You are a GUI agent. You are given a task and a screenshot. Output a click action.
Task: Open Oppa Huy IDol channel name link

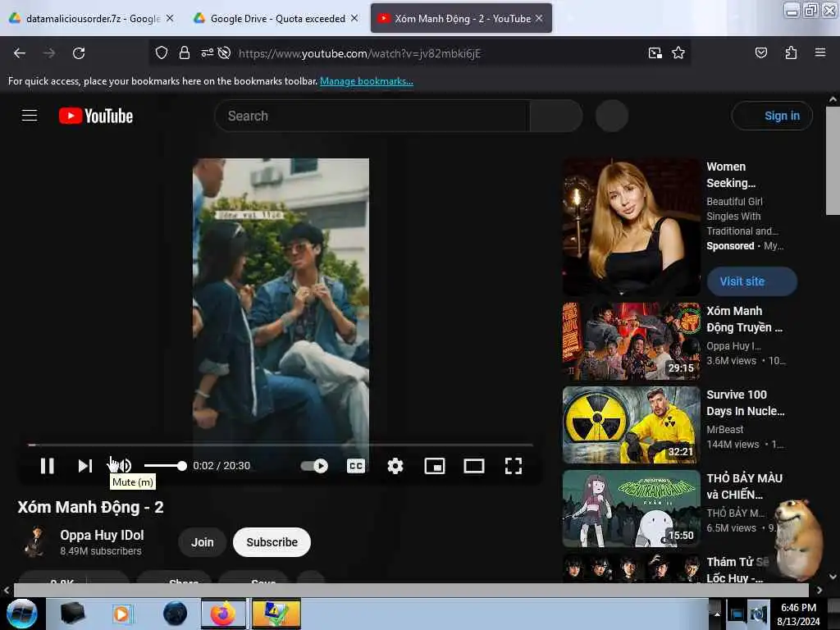point(102,535)
